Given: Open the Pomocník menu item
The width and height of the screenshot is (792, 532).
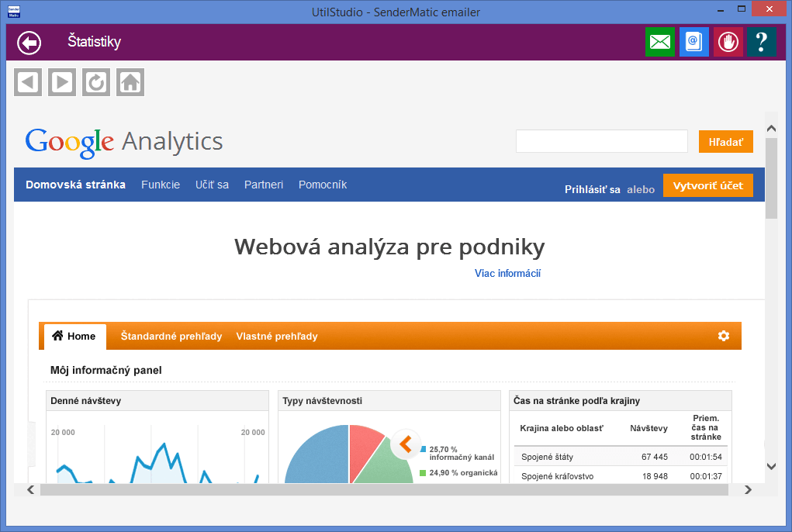Looking at the screenshot, I should 323,185.
